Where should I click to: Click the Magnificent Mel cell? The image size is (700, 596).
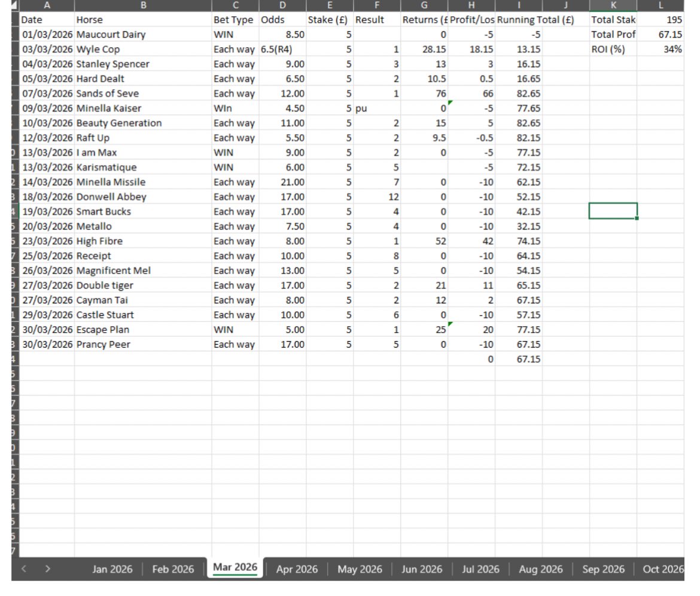click(143, 270)
